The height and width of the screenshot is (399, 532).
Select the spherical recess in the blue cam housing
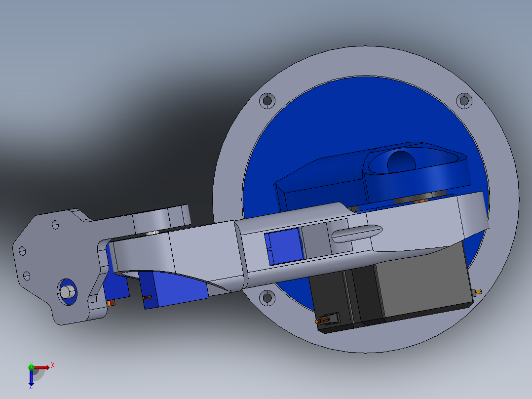coord(401,162)
